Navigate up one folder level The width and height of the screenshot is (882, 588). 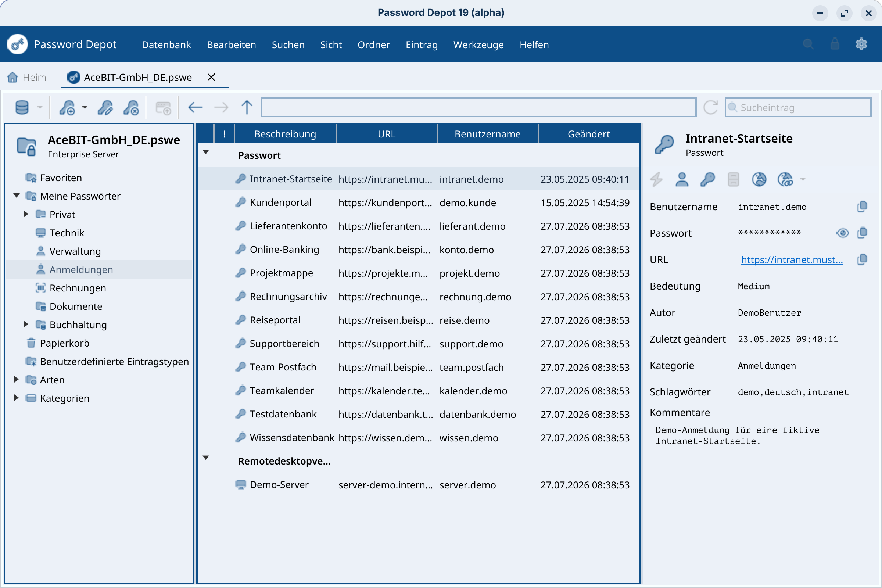(247, 108)
